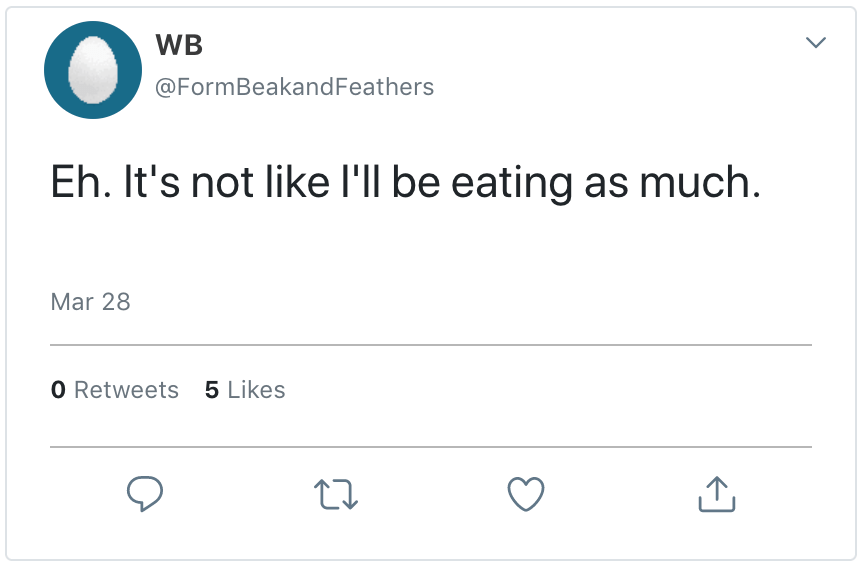Share the tweet via the upload icon
The width and height of the screenshot is (866, 572).
(x=716, y=494)
